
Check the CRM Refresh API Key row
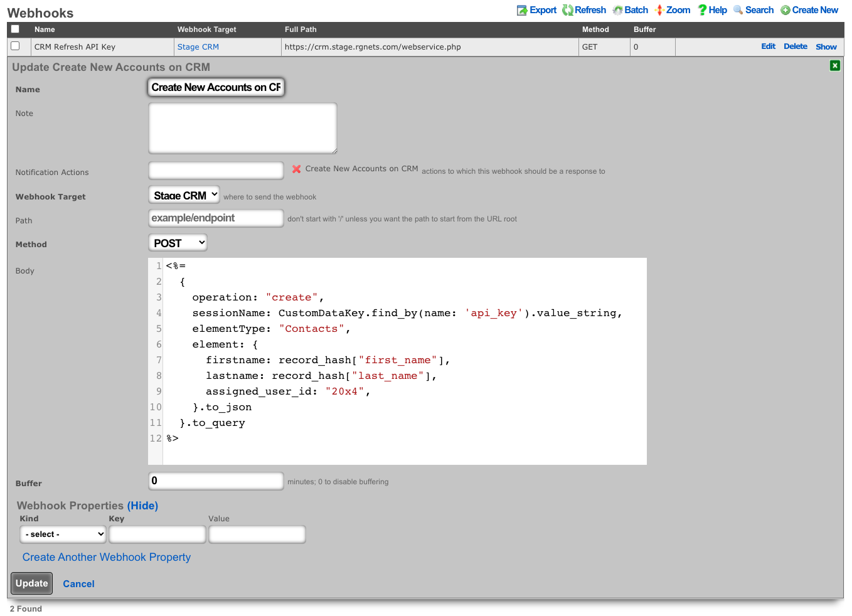click(x=16, y=46)
